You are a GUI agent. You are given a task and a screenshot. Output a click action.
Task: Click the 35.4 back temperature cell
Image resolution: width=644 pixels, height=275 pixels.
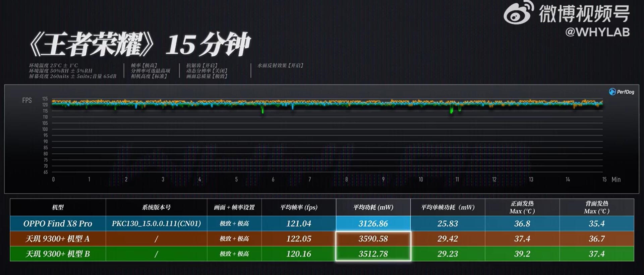[597, 223]
